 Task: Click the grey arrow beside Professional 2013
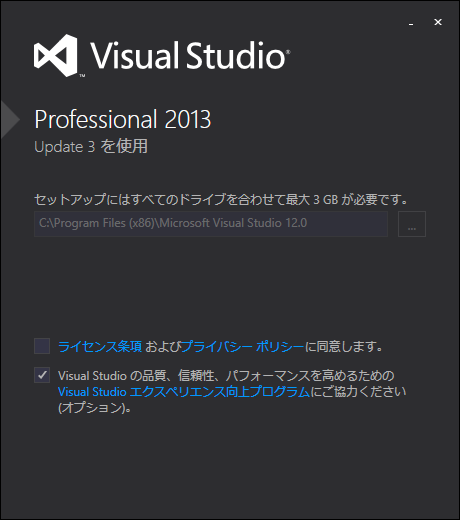pos(10,119)
